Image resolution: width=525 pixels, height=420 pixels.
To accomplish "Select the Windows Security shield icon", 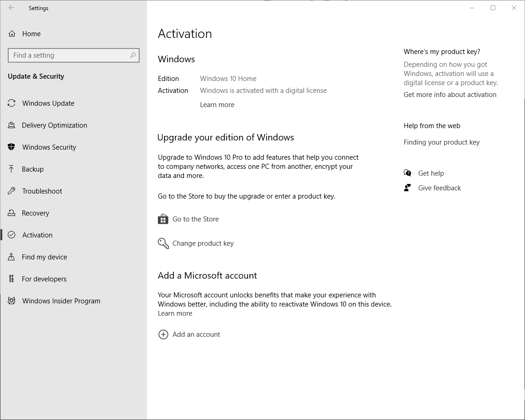I will coord(11,147).
